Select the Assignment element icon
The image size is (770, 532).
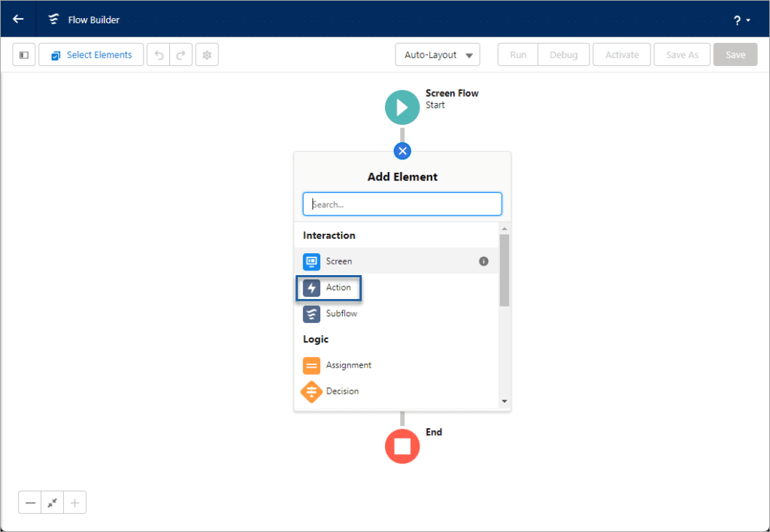coord(311,365)
